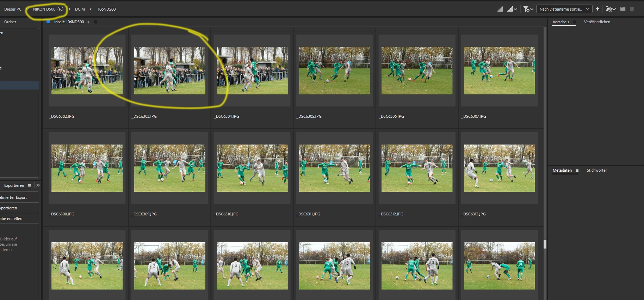This screenshot has width=644, height=300.
Task: Click the trash delete icon
Action: pyautogui.click(x=632, y=9)
